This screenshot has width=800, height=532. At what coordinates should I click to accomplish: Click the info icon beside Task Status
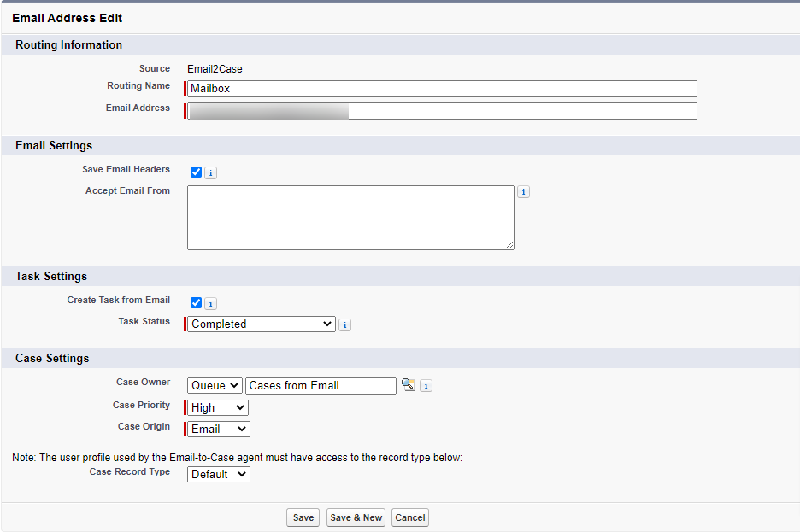pos(344,324)
